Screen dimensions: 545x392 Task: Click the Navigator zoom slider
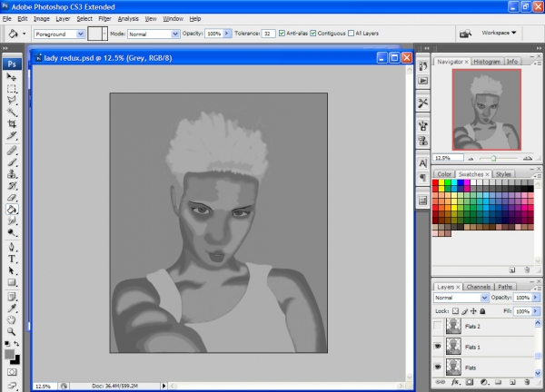[x=493, y=158]
